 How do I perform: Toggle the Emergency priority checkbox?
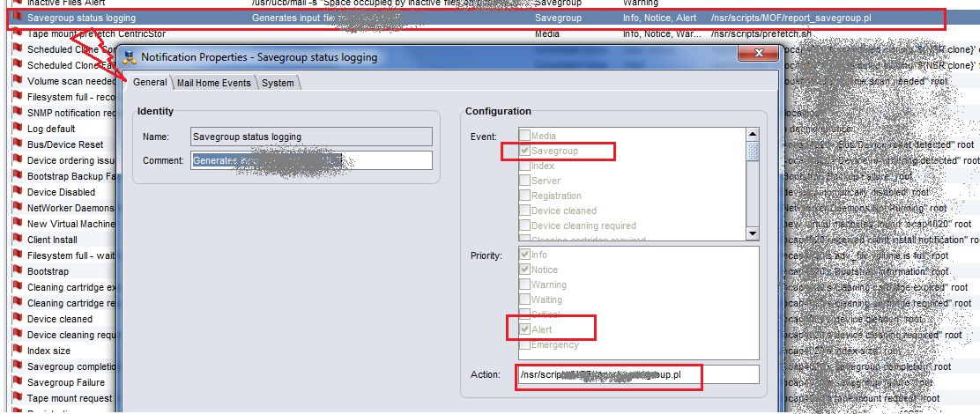coord(524,344)
